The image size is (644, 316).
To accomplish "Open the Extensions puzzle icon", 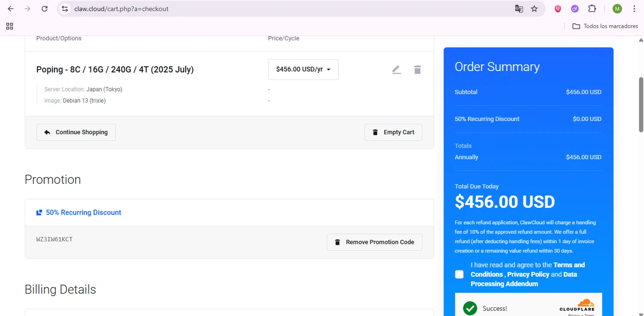I will (592, 9).
